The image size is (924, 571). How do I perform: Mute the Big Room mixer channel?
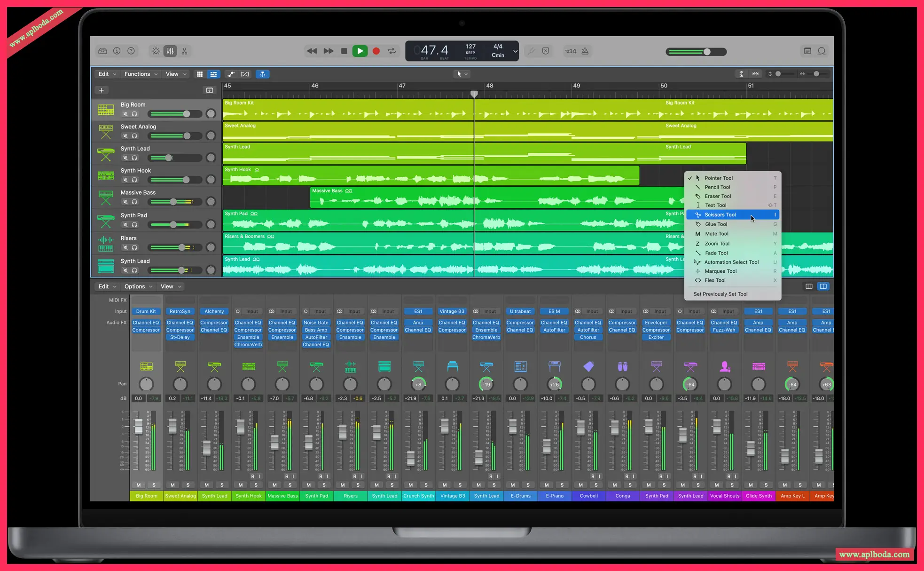pyautogui.click(x=138, y=485)
